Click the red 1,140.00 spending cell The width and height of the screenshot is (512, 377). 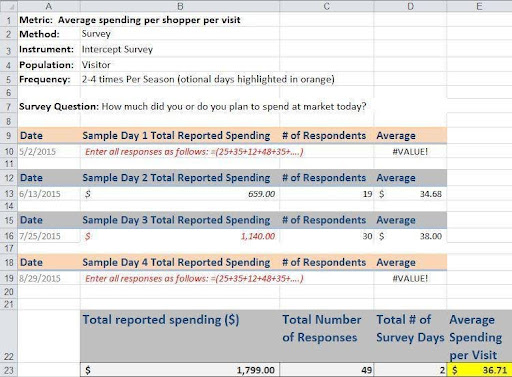(x=180, y=236)
